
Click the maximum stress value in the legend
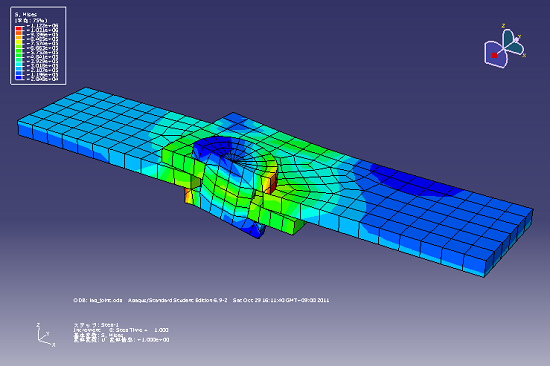(43, 26)
